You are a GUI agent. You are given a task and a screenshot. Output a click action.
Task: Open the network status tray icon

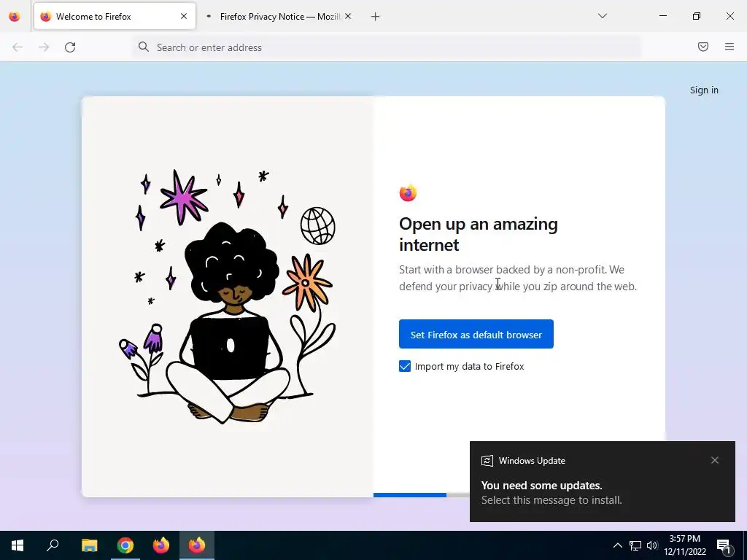click(x=635, y=545)
